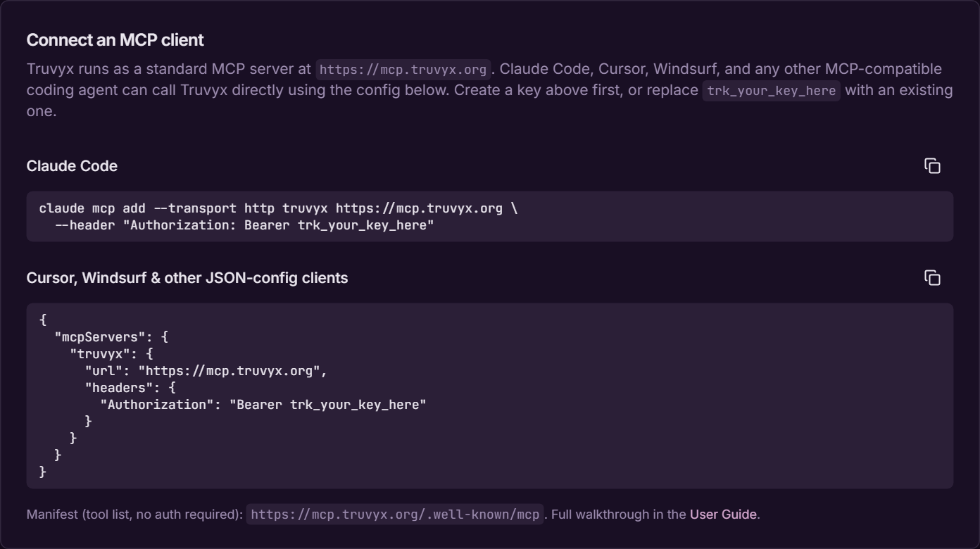980x549 pixels.
Task: Click the inline trk_your_key_here code in the intro paragraph
Action: (x=772, y=91)
